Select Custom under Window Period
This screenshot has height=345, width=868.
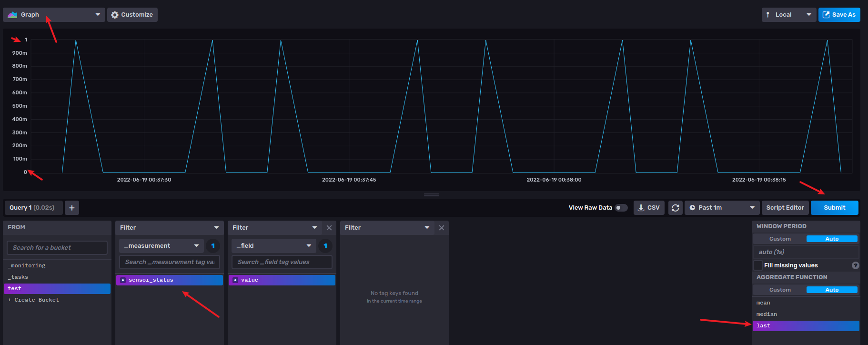tap(780, 239)
